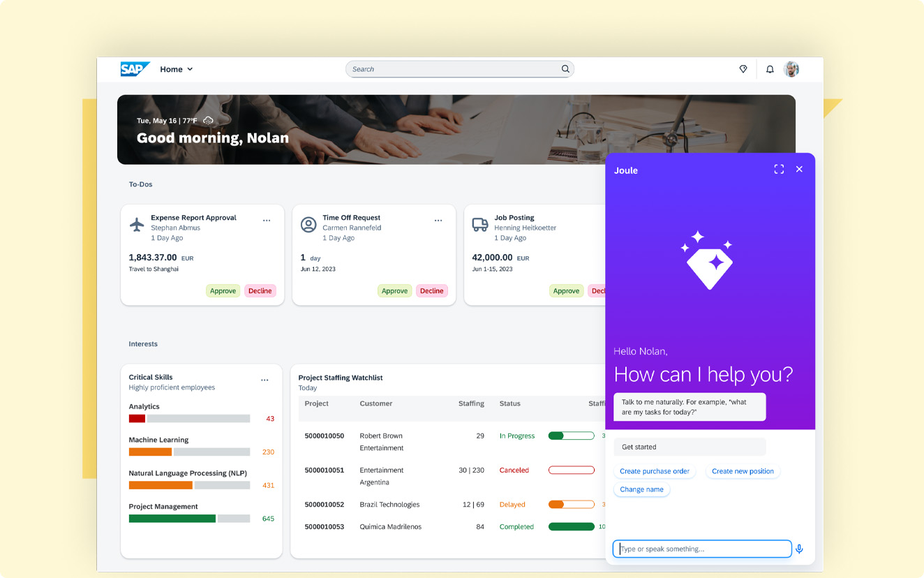Expand the Home navigation dropdown
924x578 pixels.
(177, 69)
